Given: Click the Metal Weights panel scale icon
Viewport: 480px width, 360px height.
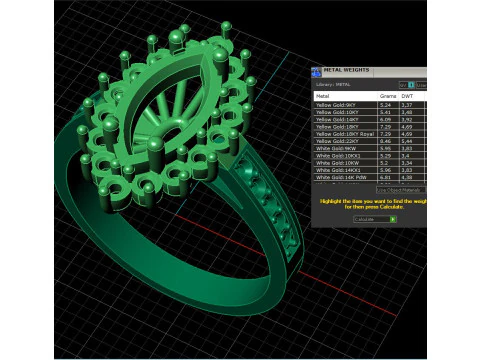Looking at the screenshot, I should click(x=316, y=72).
